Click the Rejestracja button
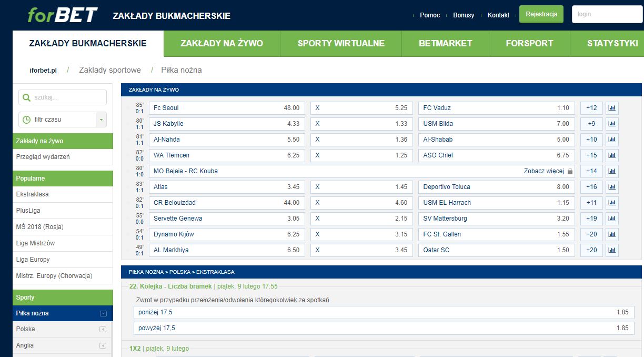Image resolution: width=644 pixels, height=357 pixels. click(x=541, y=14)
